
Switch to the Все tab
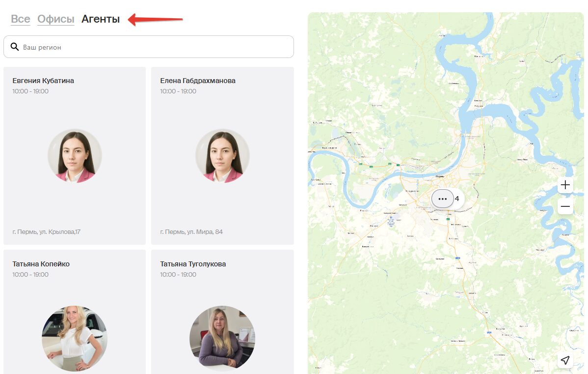pyautogui.click(x=21, y=19)
